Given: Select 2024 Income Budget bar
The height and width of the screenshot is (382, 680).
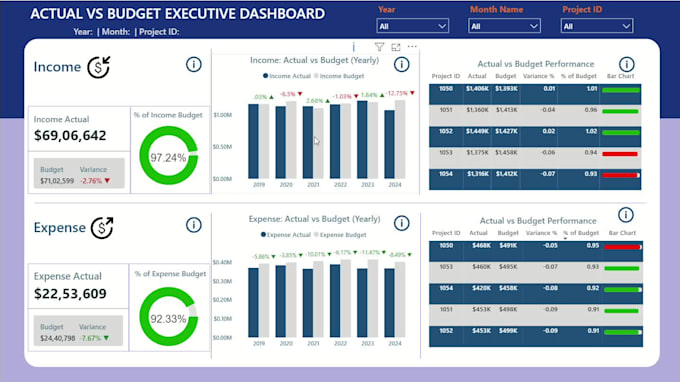Looking at the screenshot, I should [400, 140].
